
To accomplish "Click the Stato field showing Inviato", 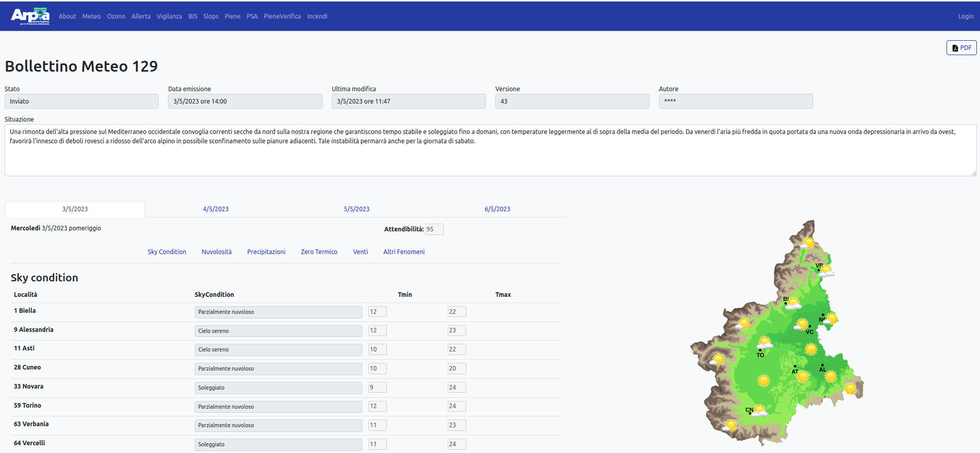I will tap(81, 102).
